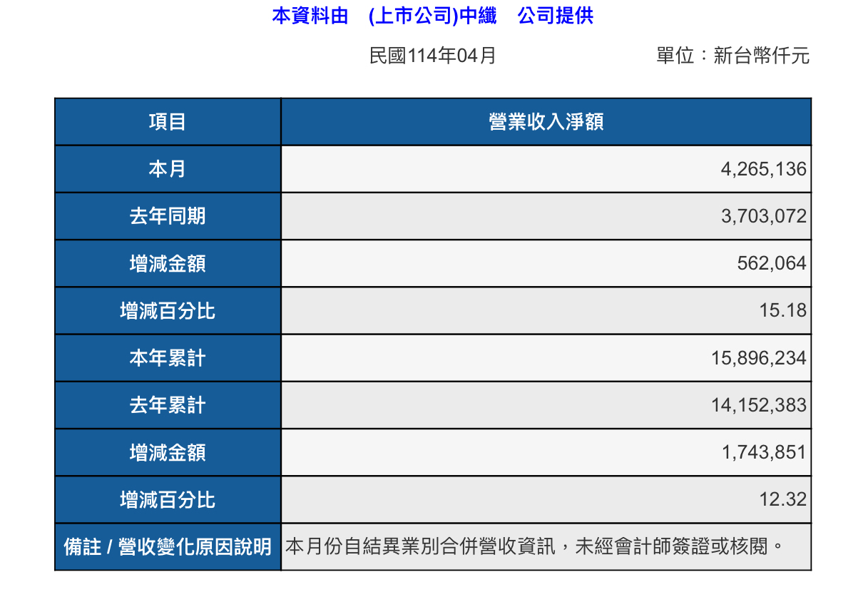
Task: Click the value 4,265,136
Action: [x=764, y=169]
